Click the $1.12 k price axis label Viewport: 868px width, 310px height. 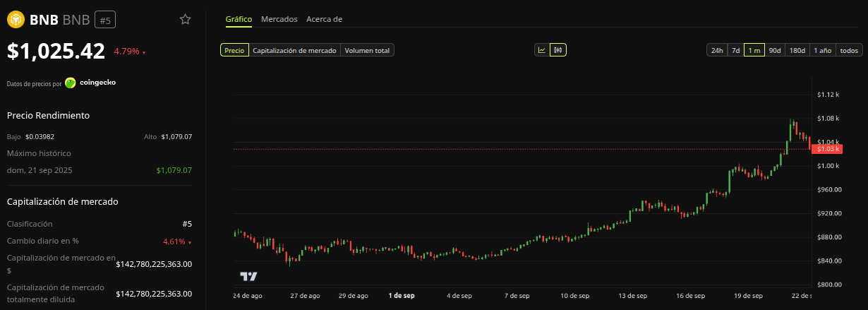coord(828,95)
